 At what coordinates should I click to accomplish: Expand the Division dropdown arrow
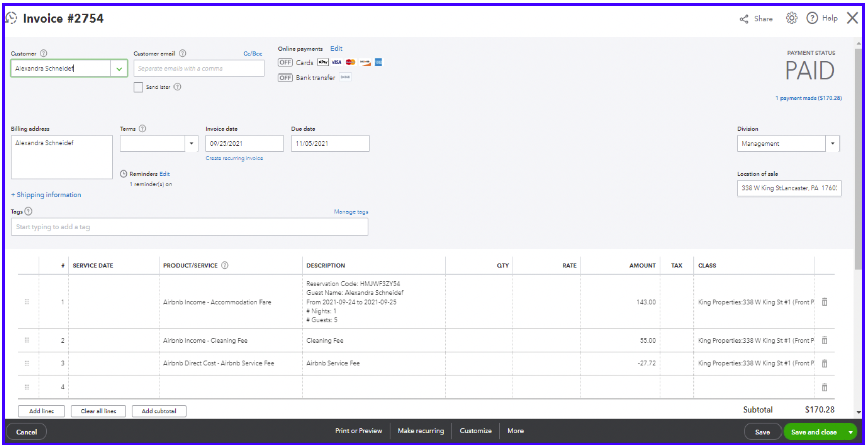pyautogui.click(x=832, y=144)
